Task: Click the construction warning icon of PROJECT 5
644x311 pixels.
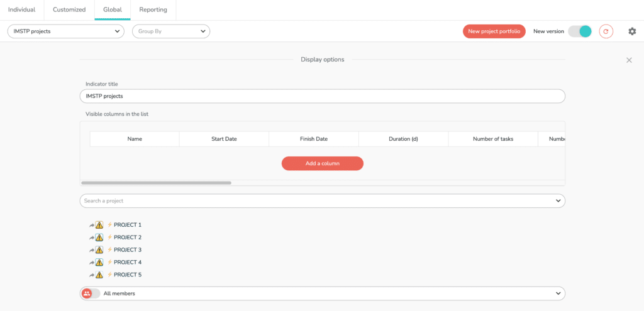Action: click(99, 275)
